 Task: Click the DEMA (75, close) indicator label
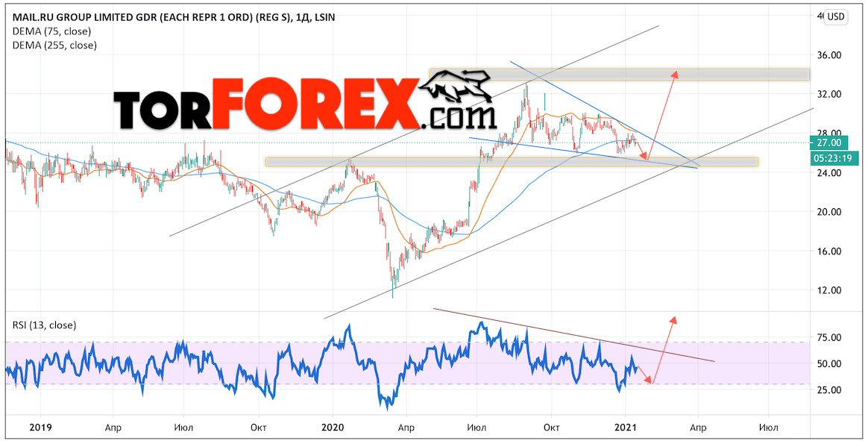click(51, 31)
